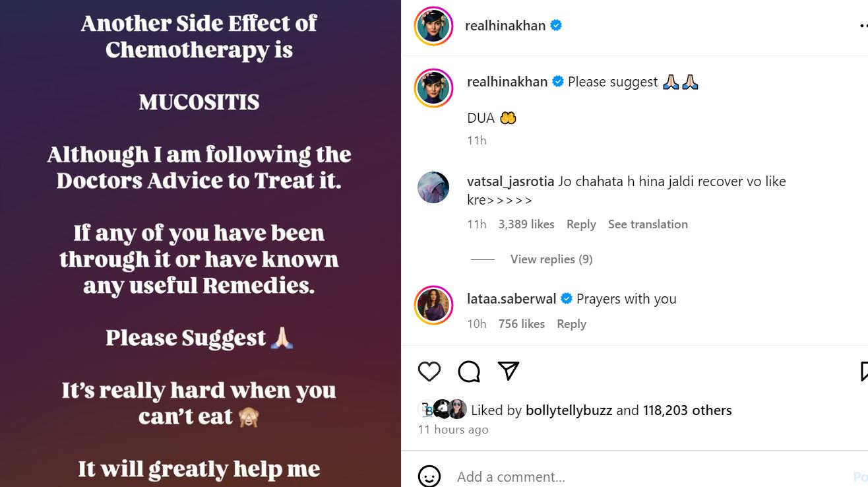The width and height of the screenshot is (868, 487).
Task: Share post via paper plane icon
Action: coord(508,371)
